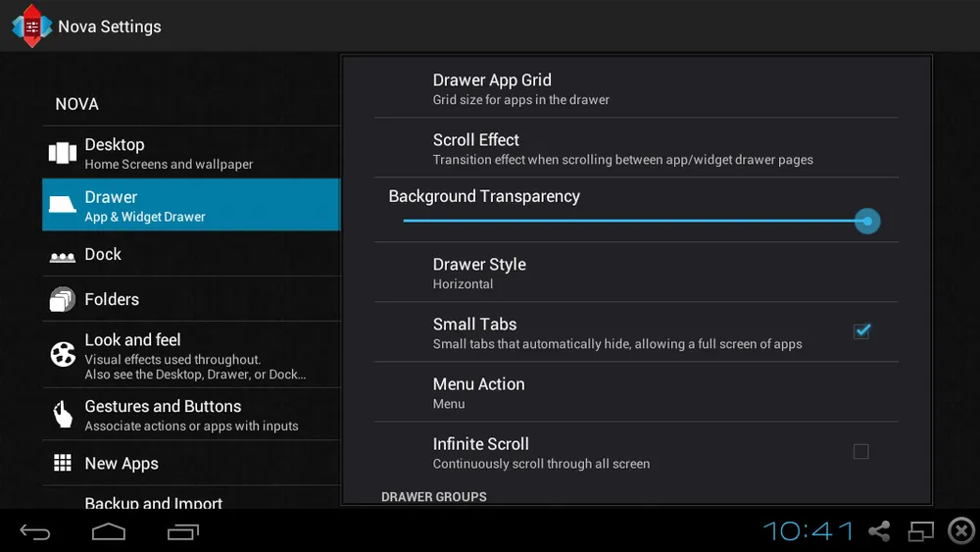Click the Dock dots icon
980x552 pixels.
(63, 256)
